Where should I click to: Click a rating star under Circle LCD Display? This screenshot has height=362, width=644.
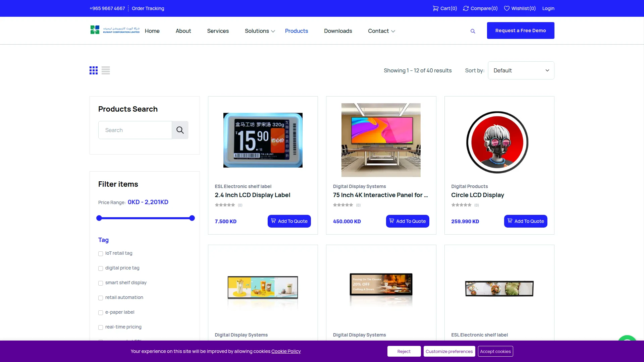pos(461,205)
